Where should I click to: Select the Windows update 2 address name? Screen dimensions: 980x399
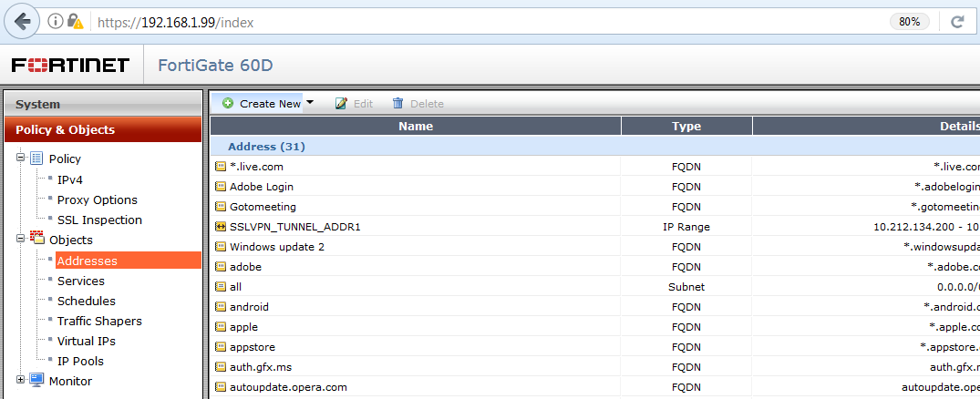tap(277, 247)
